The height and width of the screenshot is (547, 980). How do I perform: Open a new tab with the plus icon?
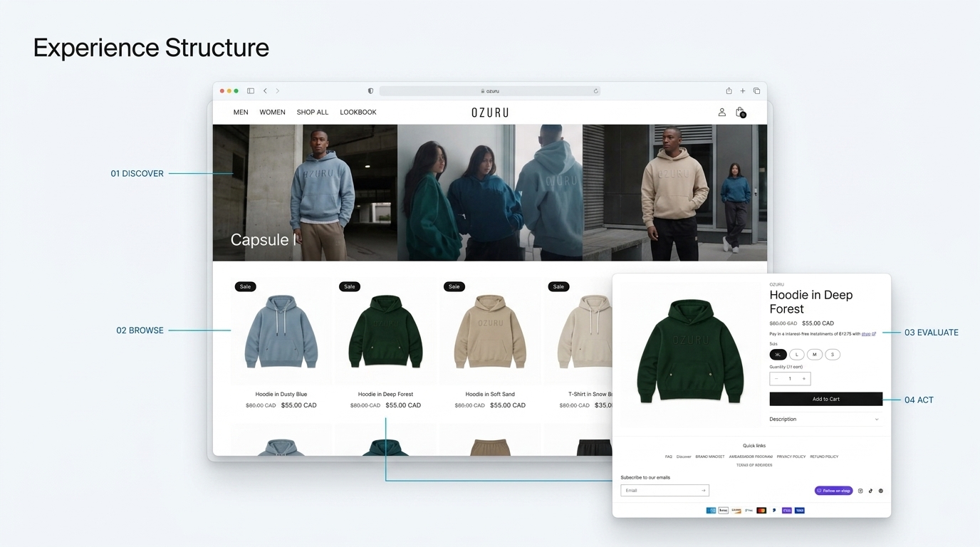pos(742,91)
